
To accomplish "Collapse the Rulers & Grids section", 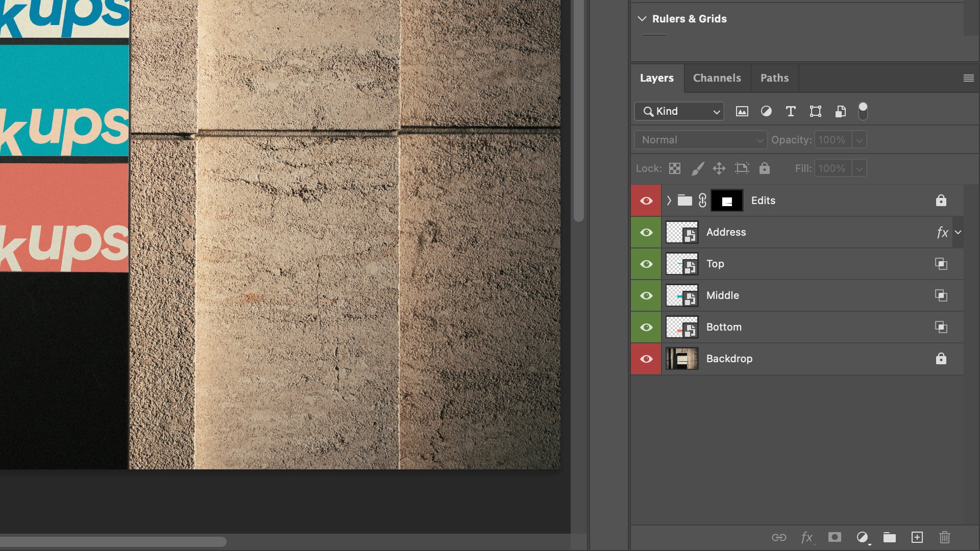I will 642,19.
